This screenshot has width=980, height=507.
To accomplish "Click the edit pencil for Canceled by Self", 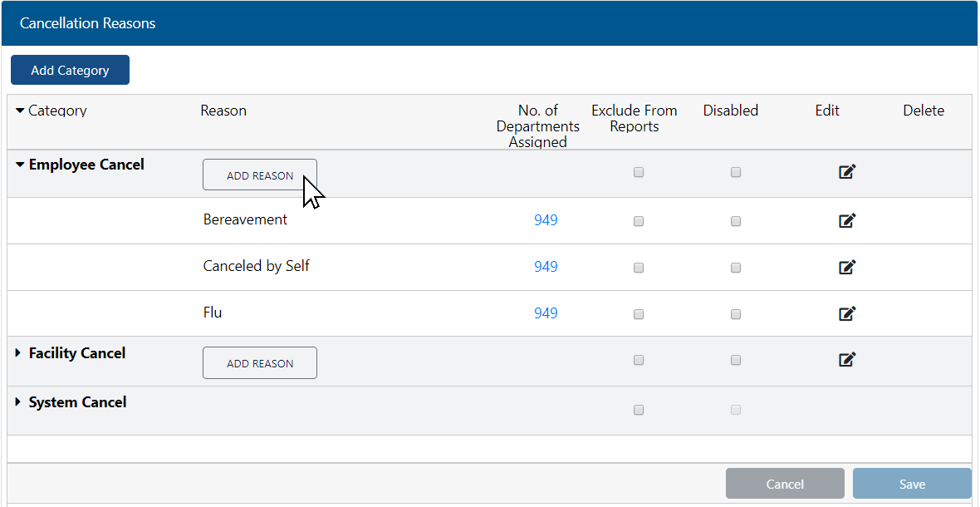I will point(847,267).
